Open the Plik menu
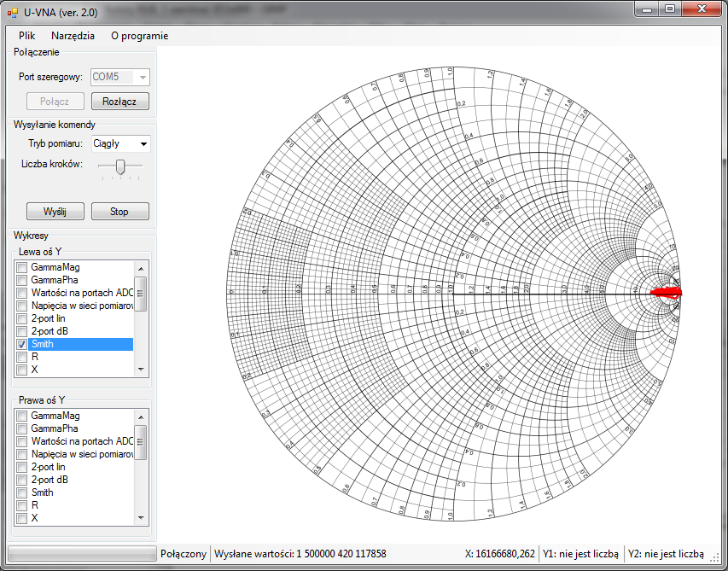Screen dimensions: 728x571 click(26, 36)
